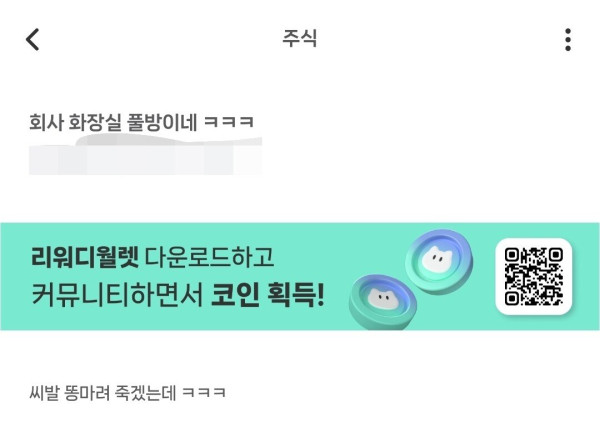600x447 pixels.
Task: Tap the QR code in the banner
Action: point(533,276)
